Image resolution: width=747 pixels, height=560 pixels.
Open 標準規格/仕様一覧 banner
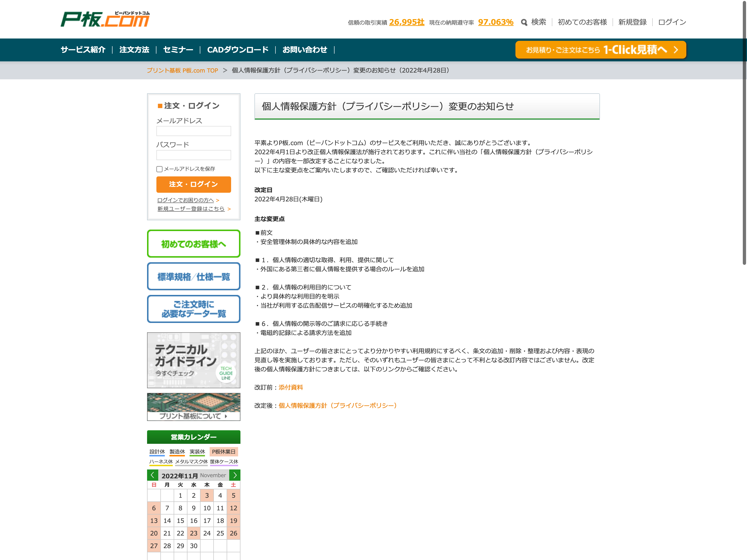pos(194,276)
